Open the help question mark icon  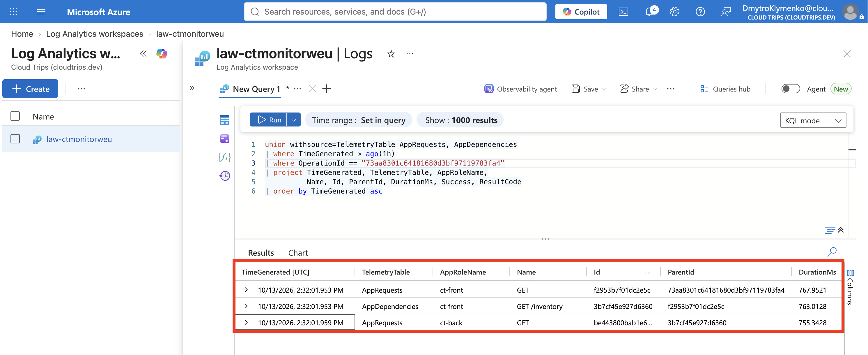pyautogui.click(x=700, y=12)
